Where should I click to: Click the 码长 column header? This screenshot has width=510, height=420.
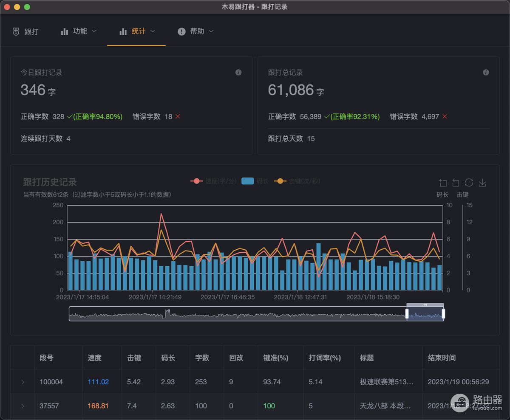click(x=168, y=358)
